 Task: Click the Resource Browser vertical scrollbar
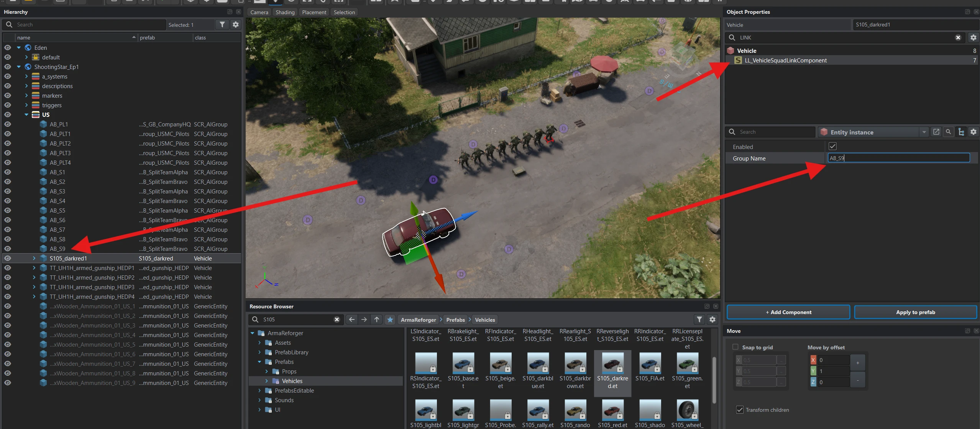(714, 380)
